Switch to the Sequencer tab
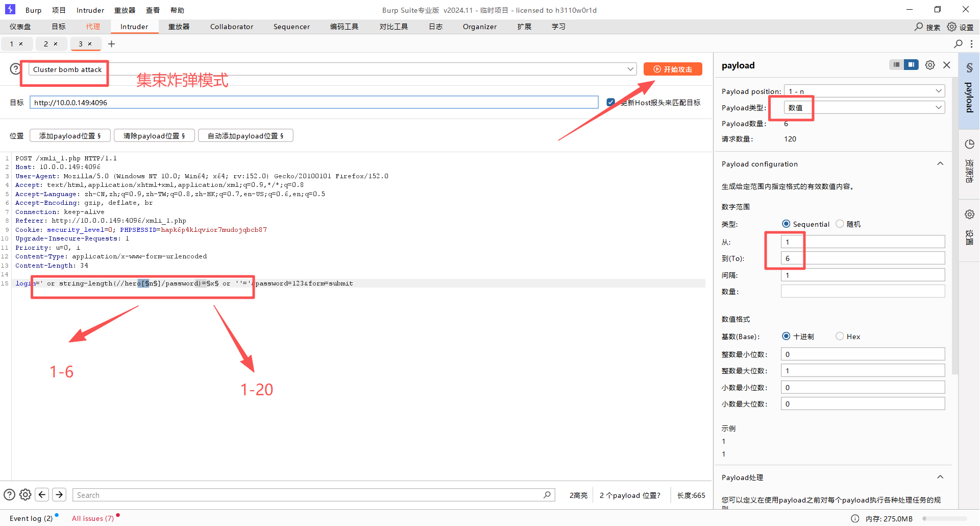The height and width of the screenshot is (526, 980). tap(291, 27)
